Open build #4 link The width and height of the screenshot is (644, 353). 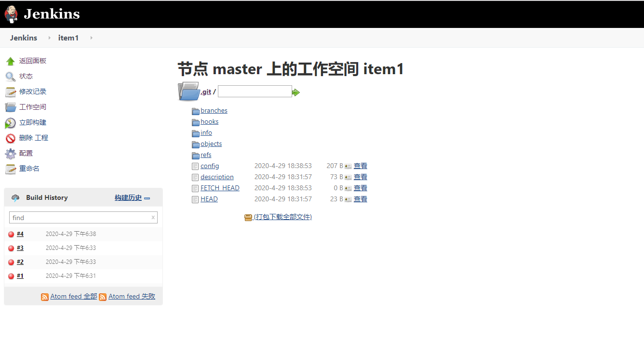click(x=20, y=234)
